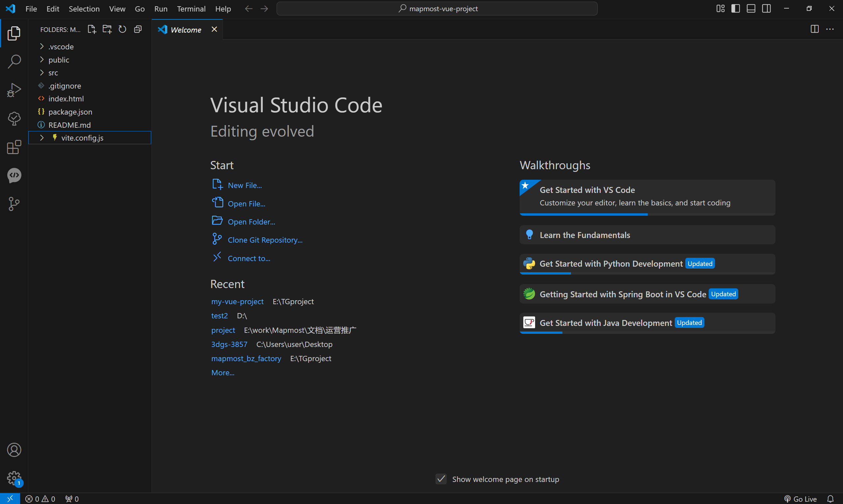Open recent test2 folder
This screenshot has width=843, height=504.
(x=219, y=316)
